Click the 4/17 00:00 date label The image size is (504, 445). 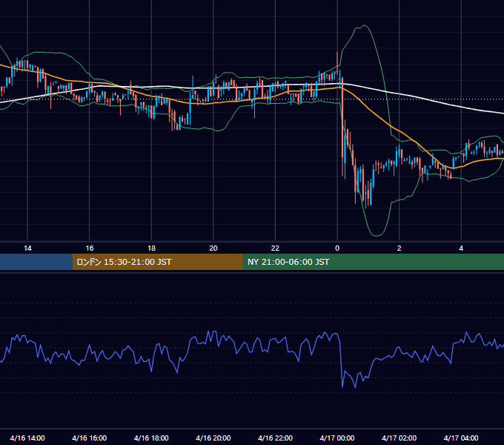pos(337,438)
